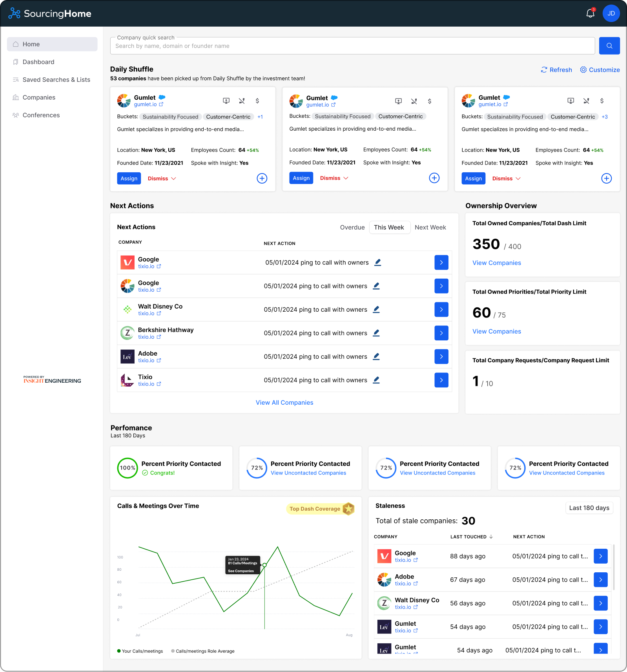The image size is (627, 672).
Task: Click the plus circle on second Gumlet card
Action: pyautogui.click(x=434, y=178)
